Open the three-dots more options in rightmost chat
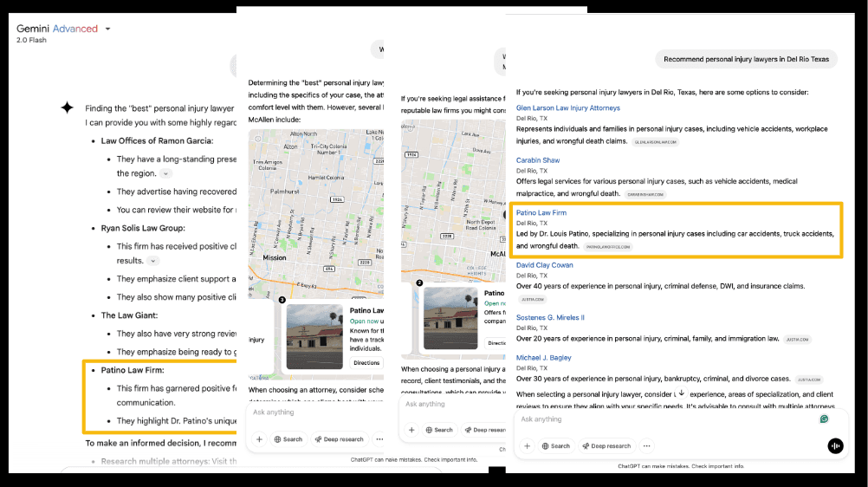This screenshot has width=868, height=487. tap(647, 446)
